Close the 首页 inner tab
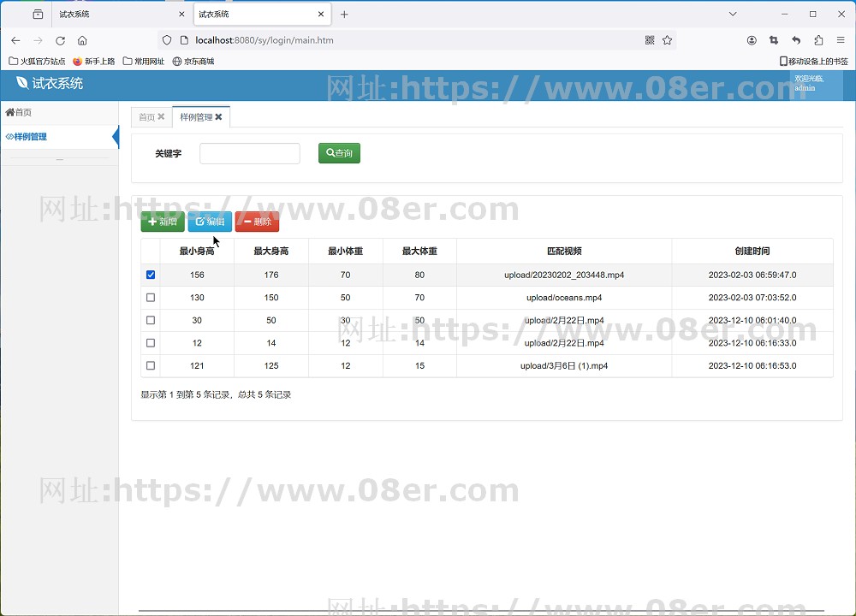The width and height of the screenshot is (856, 616). tap(161, 116)
